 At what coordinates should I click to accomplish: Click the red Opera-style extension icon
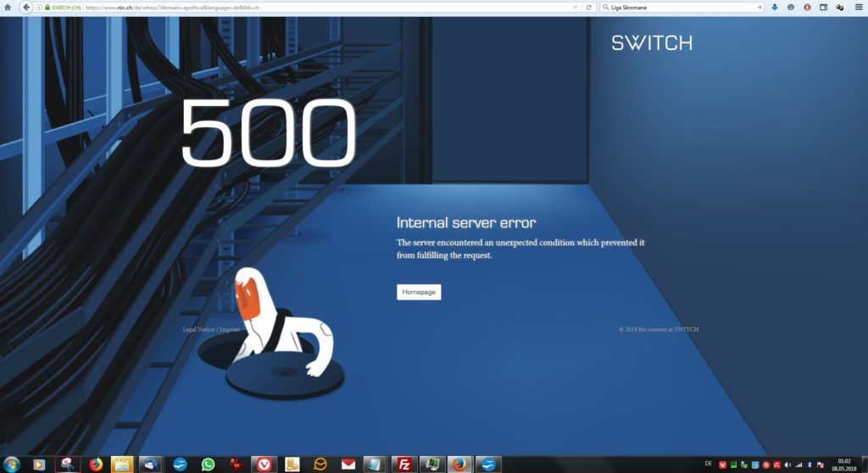(807, 7)
